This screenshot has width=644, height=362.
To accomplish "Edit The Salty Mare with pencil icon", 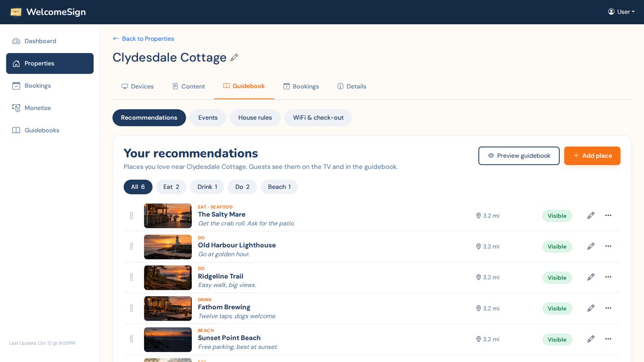I will pos(591,215).
